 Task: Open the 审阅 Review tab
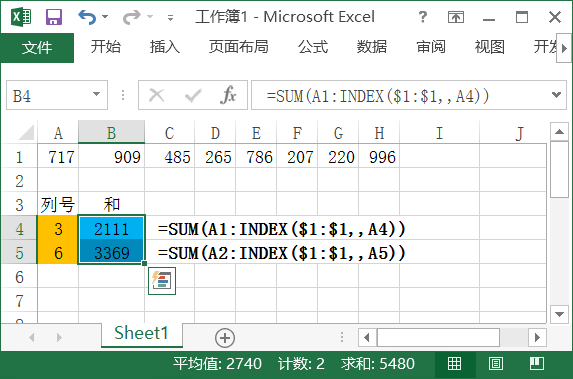[x=431, y=47]
